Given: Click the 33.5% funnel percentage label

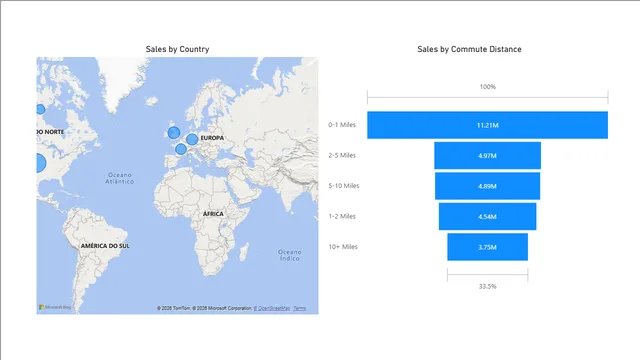Looking at the screenshot, I should [487, 287].
